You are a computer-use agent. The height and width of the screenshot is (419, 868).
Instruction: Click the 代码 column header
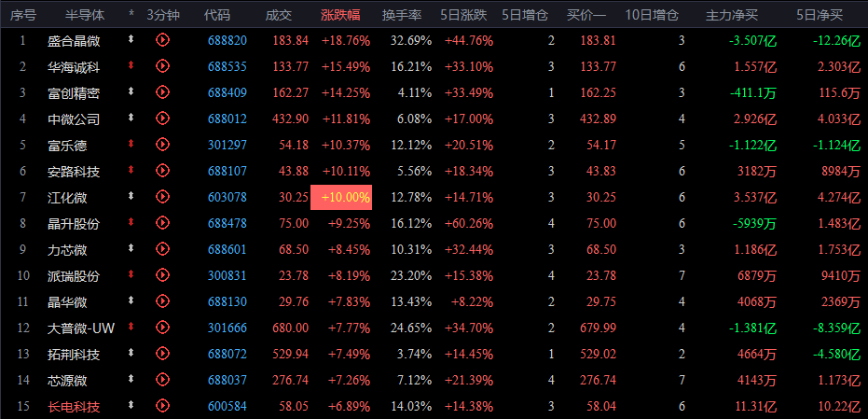(x=217, y=15)
